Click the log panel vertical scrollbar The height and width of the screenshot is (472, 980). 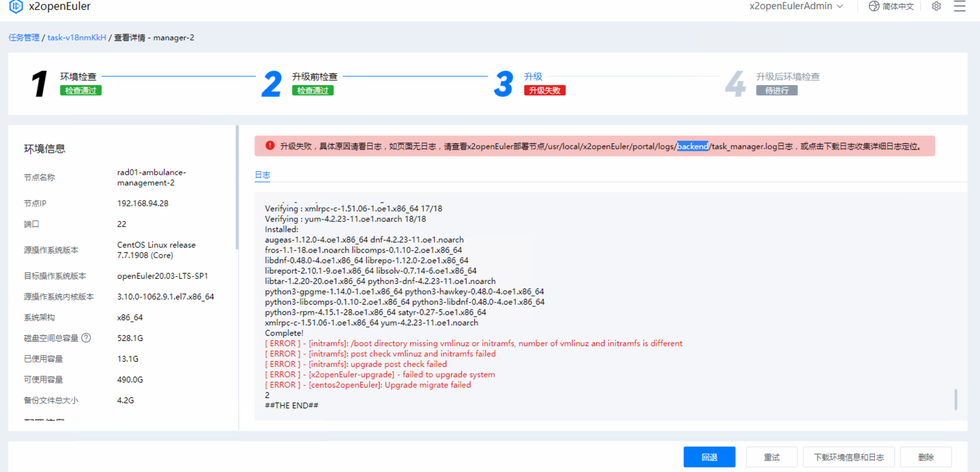956,399
